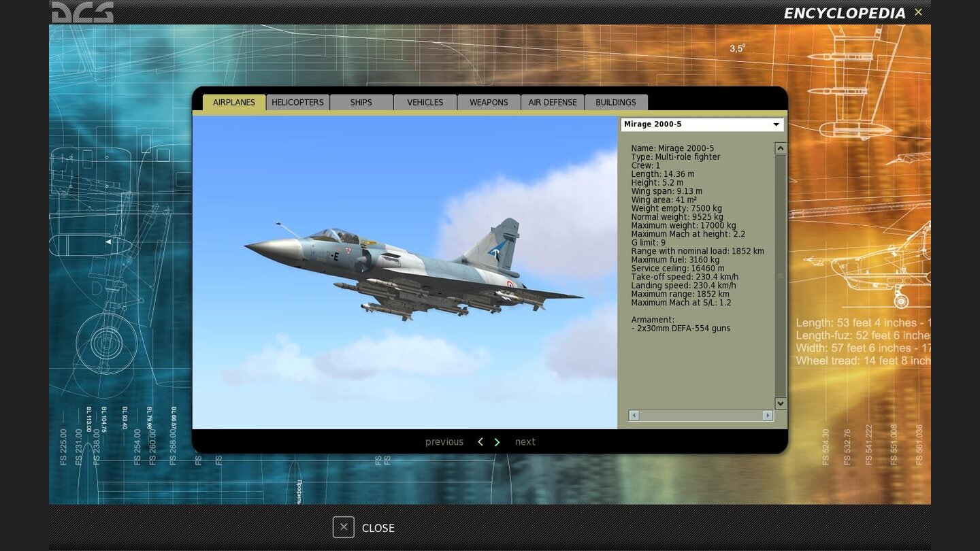Click the CLOSE button at the bottom
The width and height of the screenshot is (980, 551).
(x=363, y=528)
